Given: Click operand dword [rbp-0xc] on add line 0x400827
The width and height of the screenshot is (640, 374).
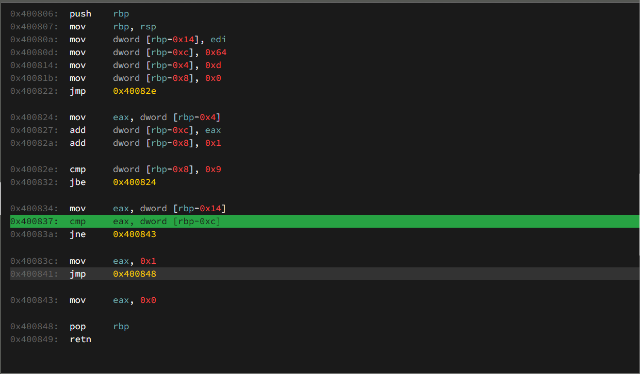Looking at the screenshot, I should (153, 130).
